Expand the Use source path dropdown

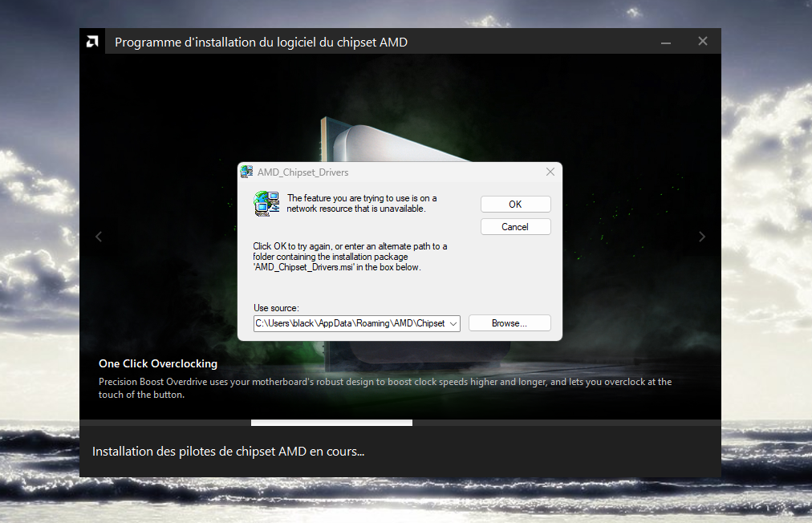point(453,323)
